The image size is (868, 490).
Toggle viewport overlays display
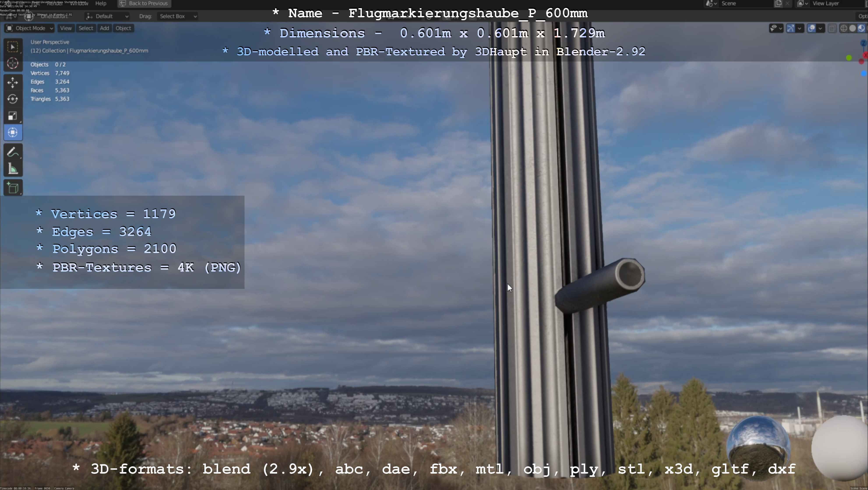[811, 28]
